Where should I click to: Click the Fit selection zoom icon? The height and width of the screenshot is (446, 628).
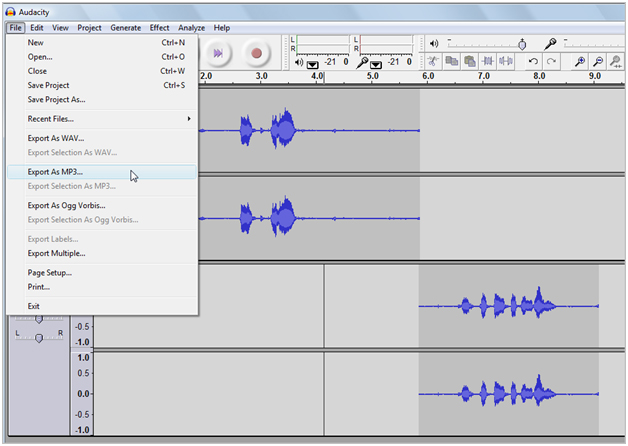tap(616, 61)
